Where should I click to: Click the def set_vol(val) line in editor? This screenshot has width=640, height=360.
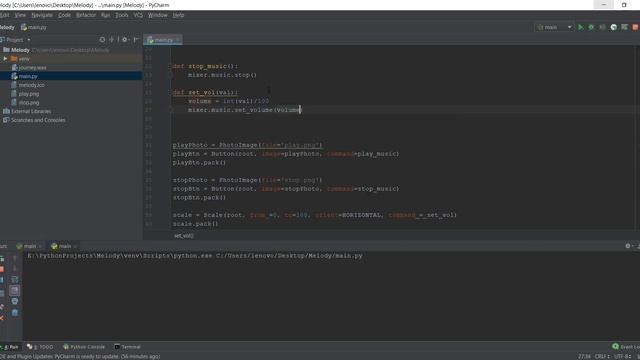[205, 93]
